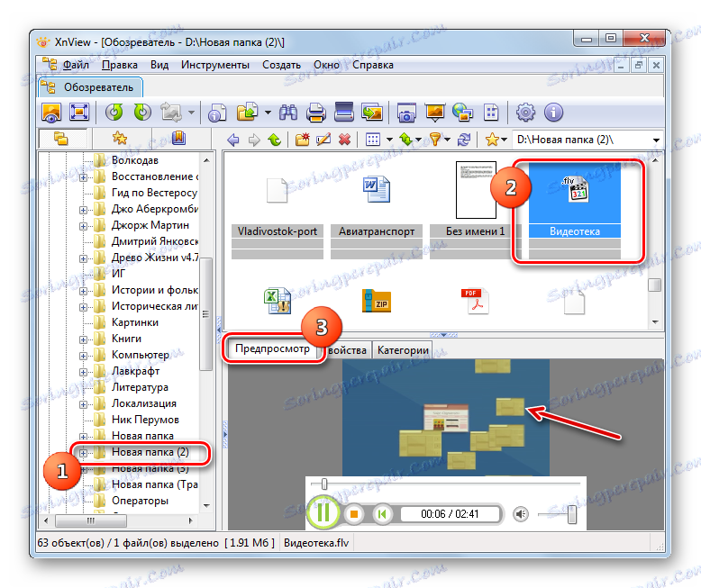The height and width of the screenshot is (588, 701).
Task: Switch to Favorites star tab icon
Action: [x=119, y=138]
